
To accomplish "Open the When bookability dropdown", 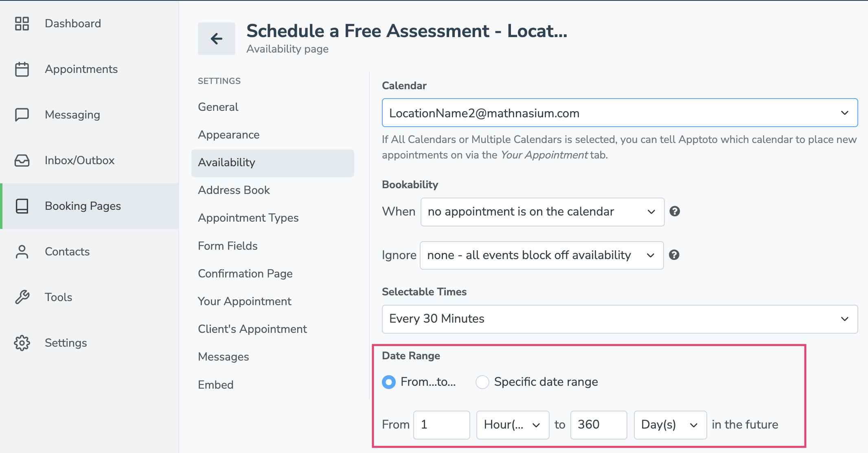I will (542, 212).
